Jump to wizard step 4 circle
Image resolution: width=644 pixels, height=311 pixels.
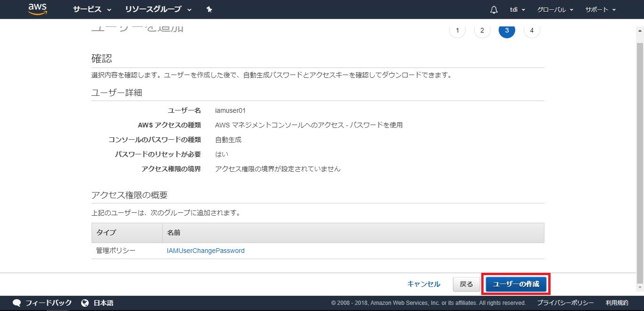coord(532,30)
